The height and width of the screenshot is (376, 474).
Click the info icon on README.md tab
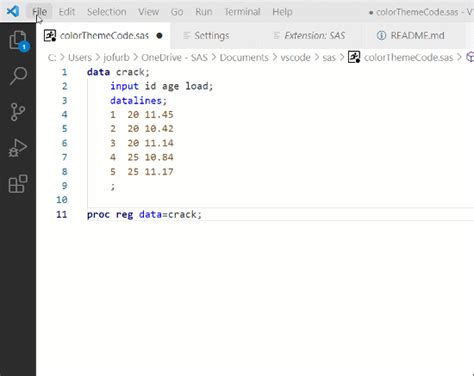tap(381, 35)
